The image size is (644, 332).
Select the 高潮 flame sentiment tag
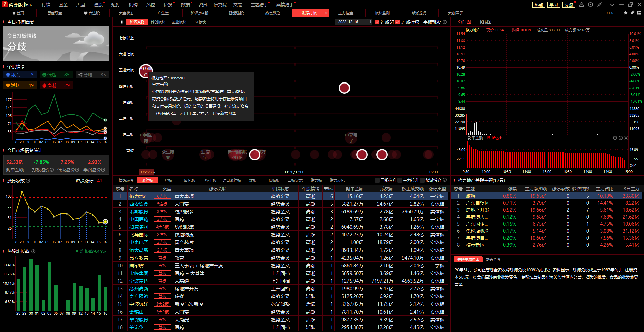(x=56, y=85)
